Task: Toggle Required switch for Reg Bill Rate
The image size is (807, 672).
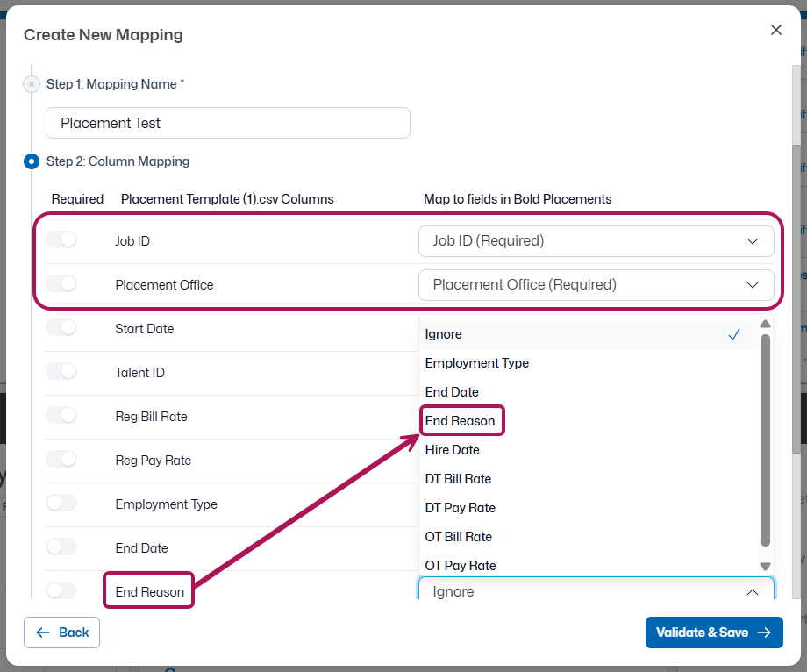Action: click(x=61, y=415)
